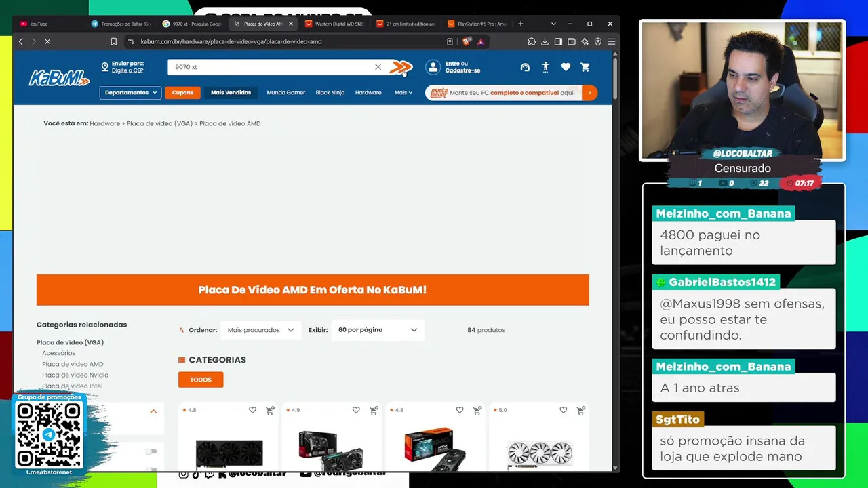The width and height of the screenshot is (868, 488).
Task: Open the 'Monte seu PC' banner arrow button
Action: [589, 93]
